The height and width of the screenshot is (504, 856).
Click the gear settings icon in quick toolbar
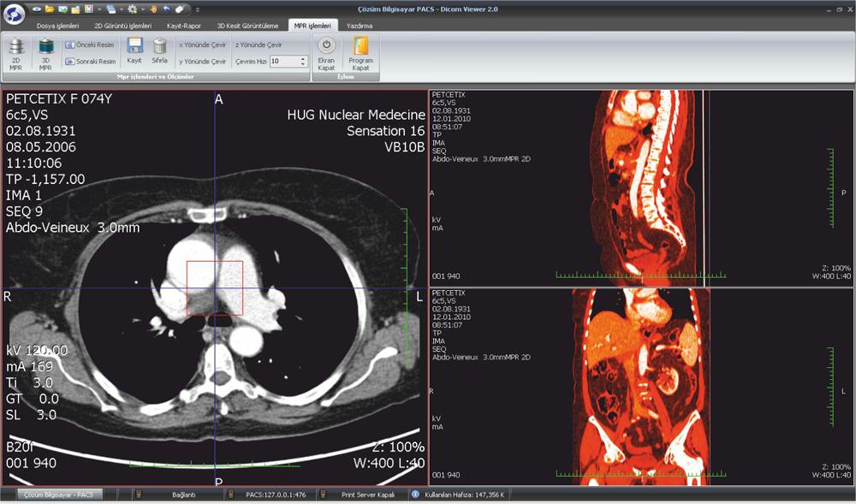[x=132, y=9]
